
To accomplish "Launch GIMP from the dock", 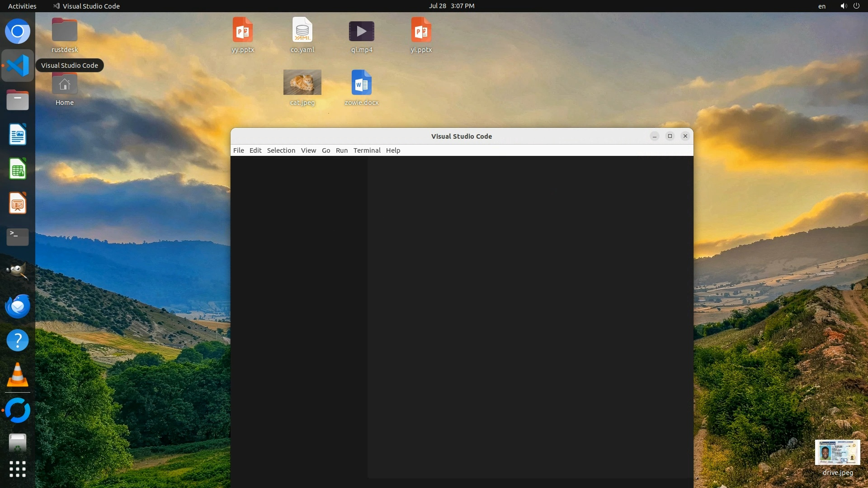I will pos(18,271).
